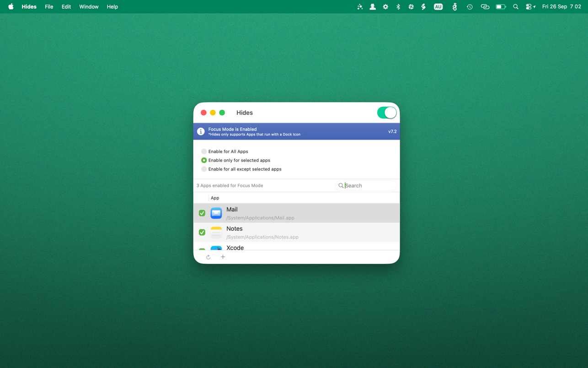The height and width of the screenshot is (368, 588).
Task: Uncheck the Notes app checkbox
Action: pos(202,233)
